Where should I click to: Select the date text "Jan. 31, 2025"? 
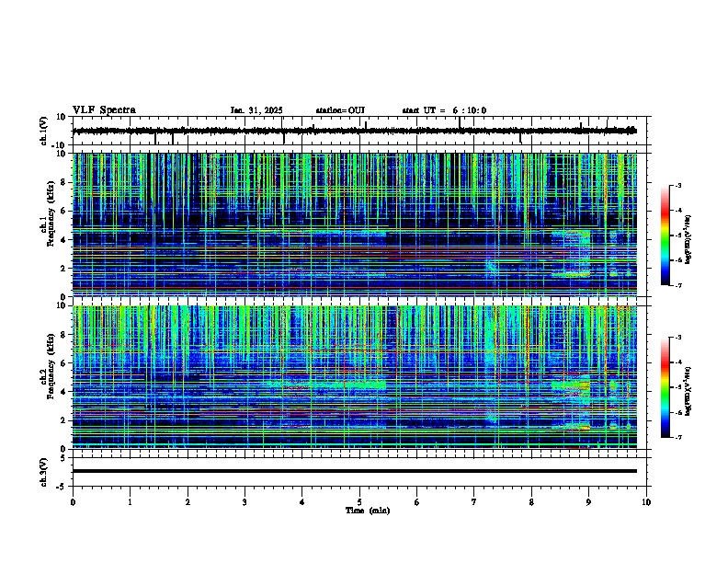[256, 110]
